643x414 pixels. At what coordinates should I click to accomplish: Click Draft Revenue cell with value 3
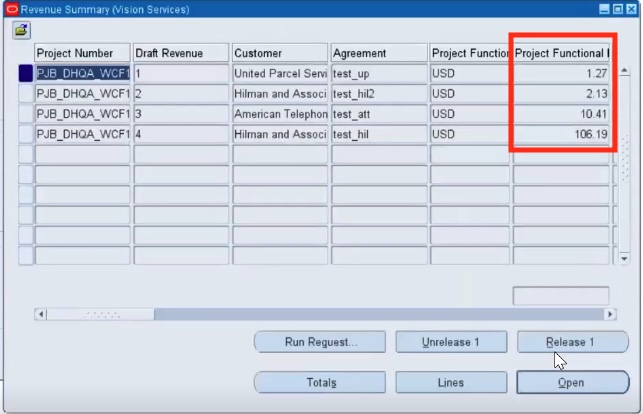click(181, 114)
